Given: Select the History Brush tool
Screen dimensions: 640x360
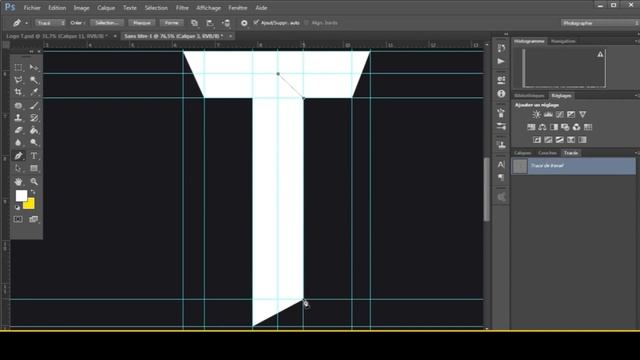Looking at the screenshot, I should [34, 118].
